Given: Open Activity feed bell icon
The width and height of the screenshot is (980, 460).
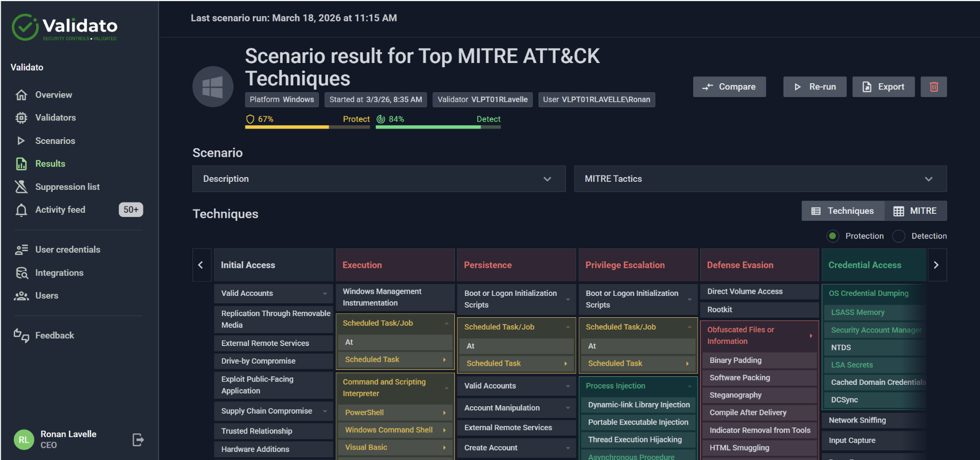Looking at the screenshot, I should 21,210.
